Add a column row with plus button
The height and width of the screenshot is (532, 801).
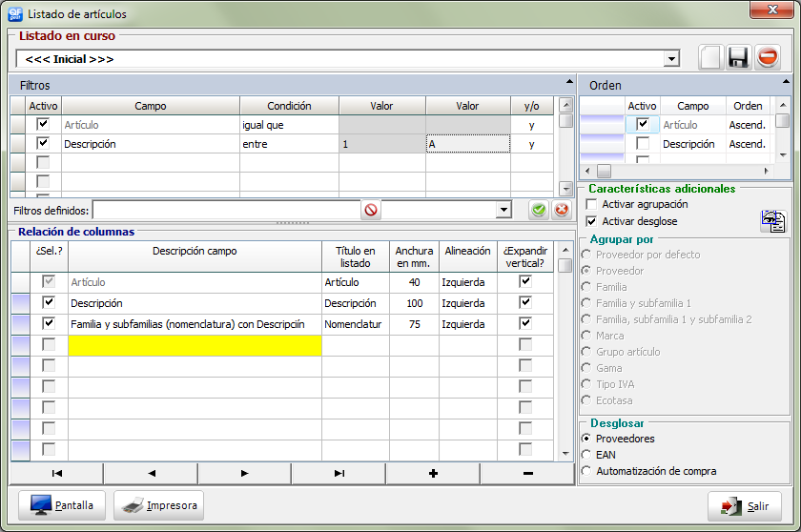433,473
